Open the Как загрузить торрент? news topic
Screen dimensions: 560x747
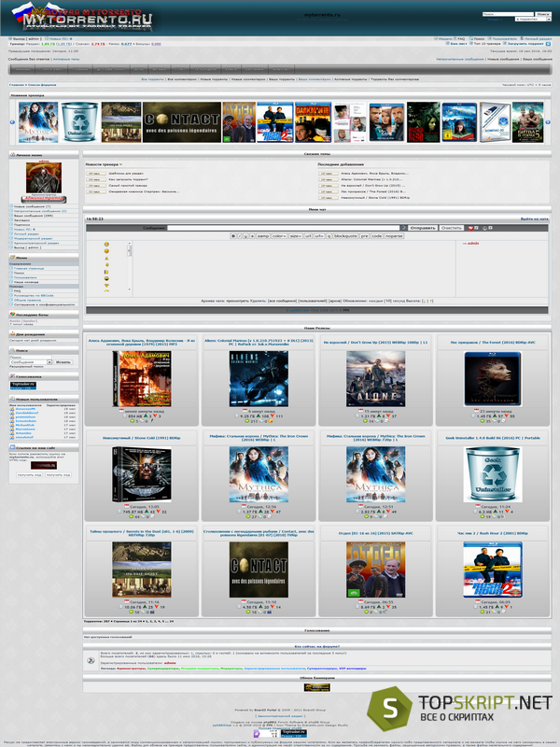[x=128, y=179]
